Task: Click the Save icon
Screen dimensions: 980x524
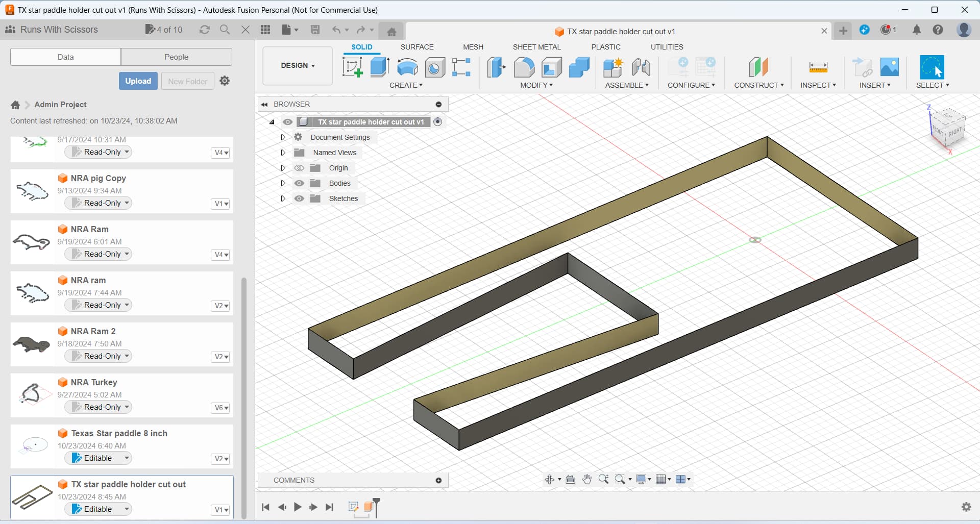Action: 315,30
